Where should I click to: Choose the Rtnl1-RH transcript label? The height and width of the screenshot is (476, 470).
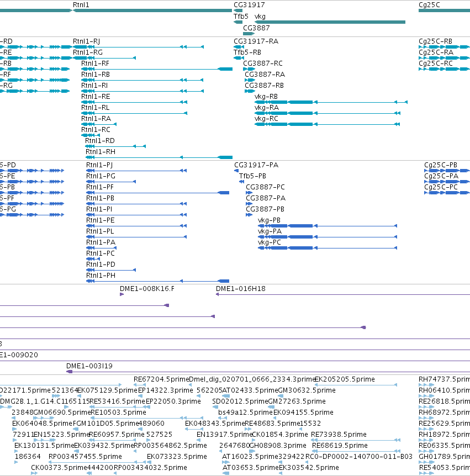[101, 151]
